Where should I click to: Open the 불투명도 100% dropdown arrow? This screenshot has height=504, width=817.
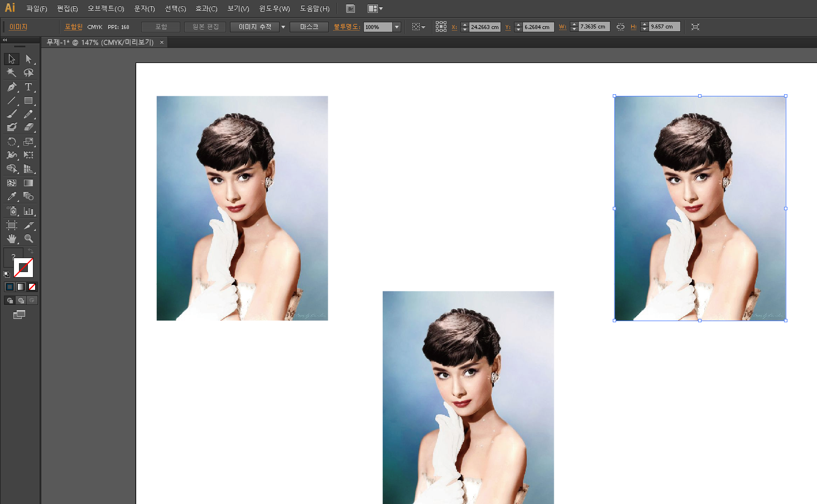pos(397,27)
